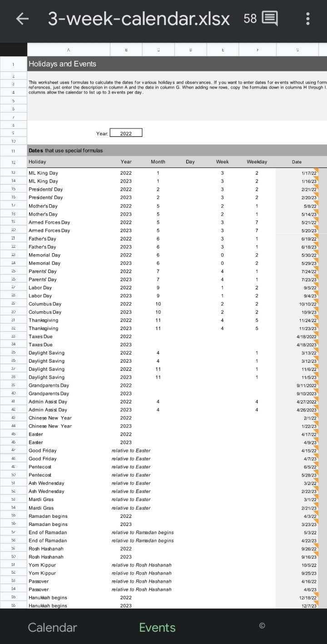Switch to the Calendar sheet tab

click(x=53, y=627)
